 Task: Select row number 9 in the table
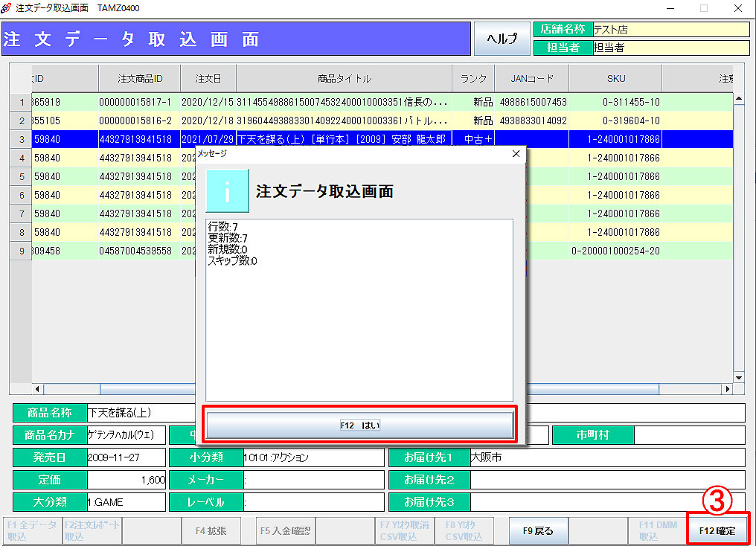[21, 251]
